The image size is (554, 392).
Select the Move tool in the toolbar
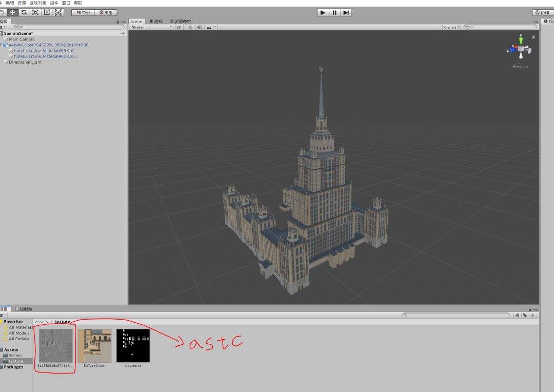click(x=12, y=12)
